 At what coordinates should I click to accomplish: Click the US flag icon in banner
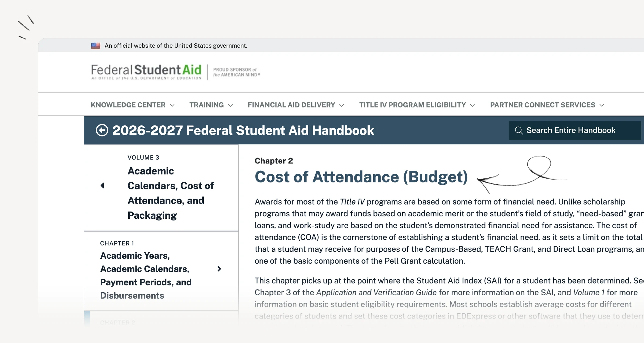click(96, 46)
